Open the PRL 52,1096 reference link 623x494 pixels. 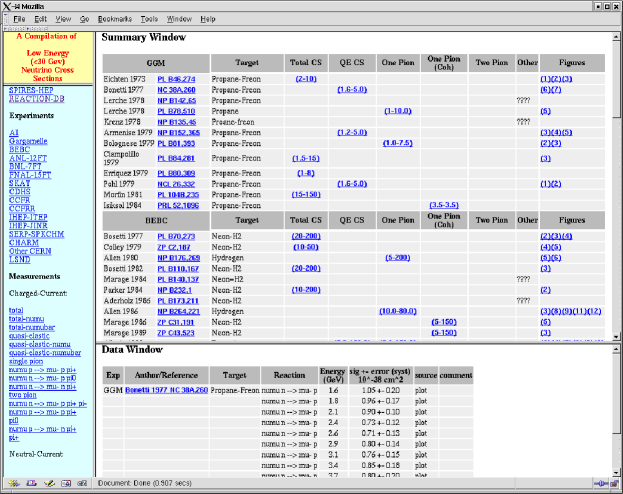pyautogui.click(x=178, y=205)
